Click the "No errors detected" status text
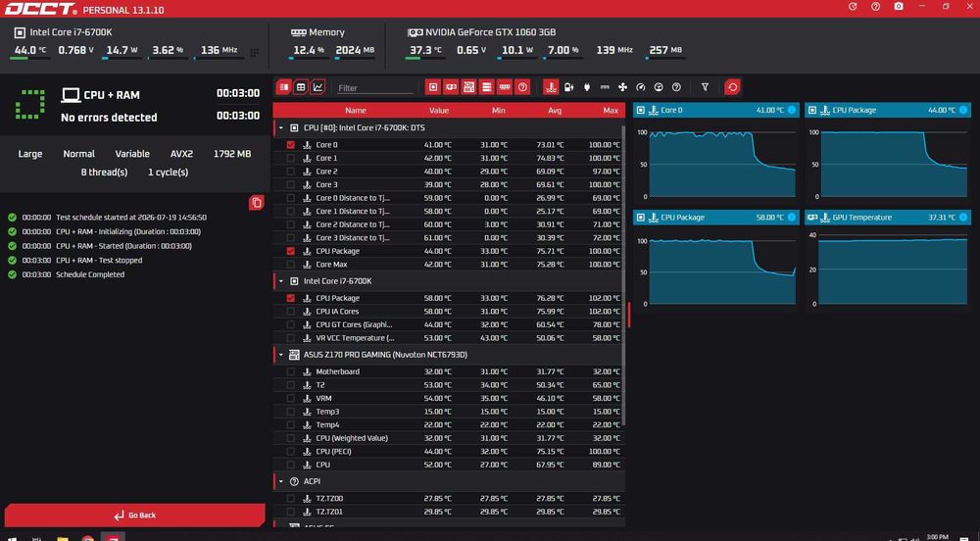 tap(109, 118)
